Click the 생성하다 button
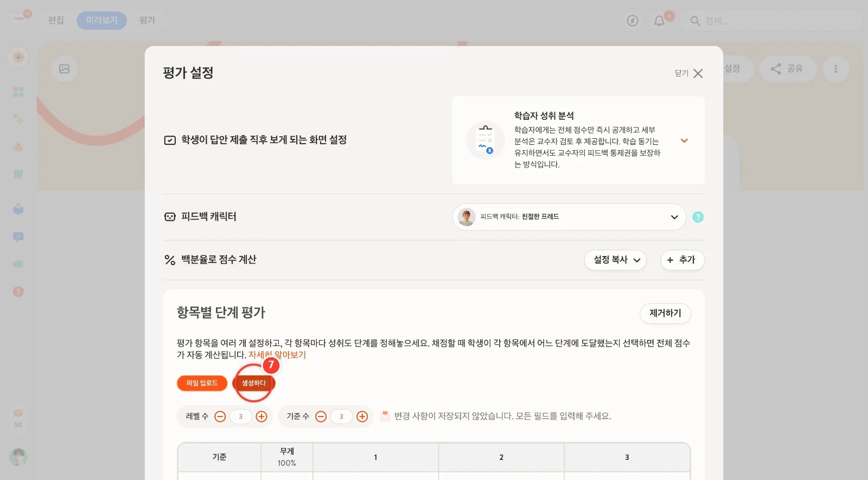 254,383
